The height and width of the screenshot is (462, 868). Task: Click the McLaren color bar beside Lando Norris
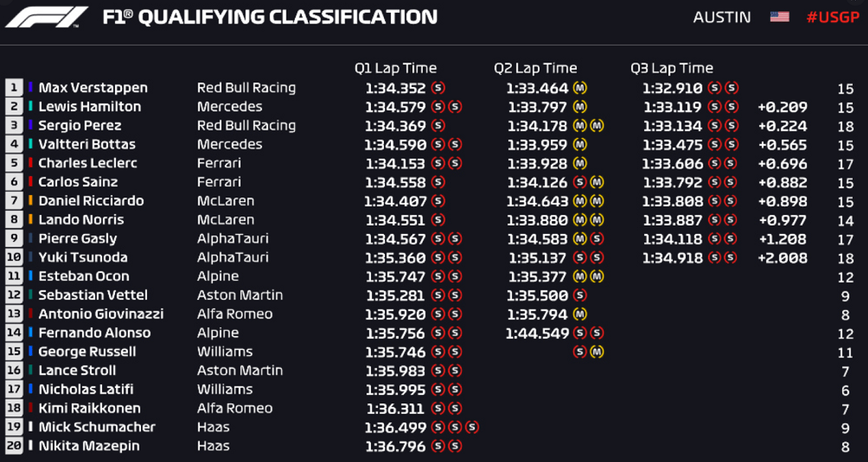[x=30, y=220]
